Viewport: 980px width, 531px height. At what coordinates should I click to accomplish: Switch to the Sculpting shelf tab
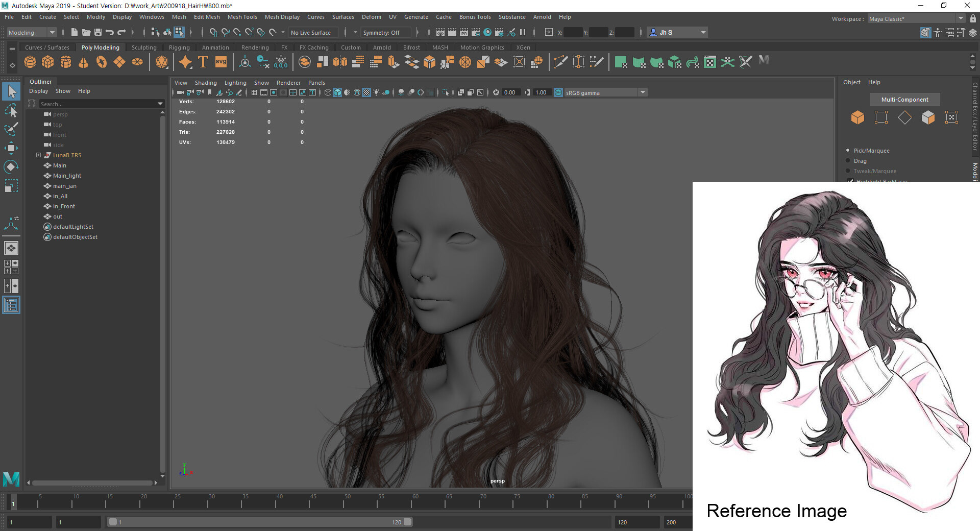pyautogui.click(x=144, y=47)
